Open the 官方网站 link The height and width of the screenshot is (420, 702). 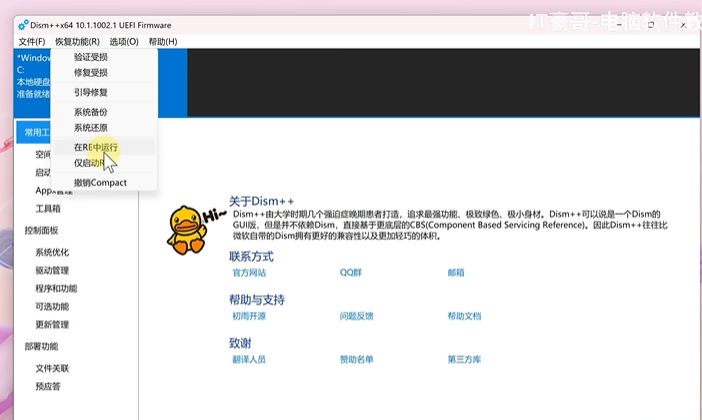(249, 273)
